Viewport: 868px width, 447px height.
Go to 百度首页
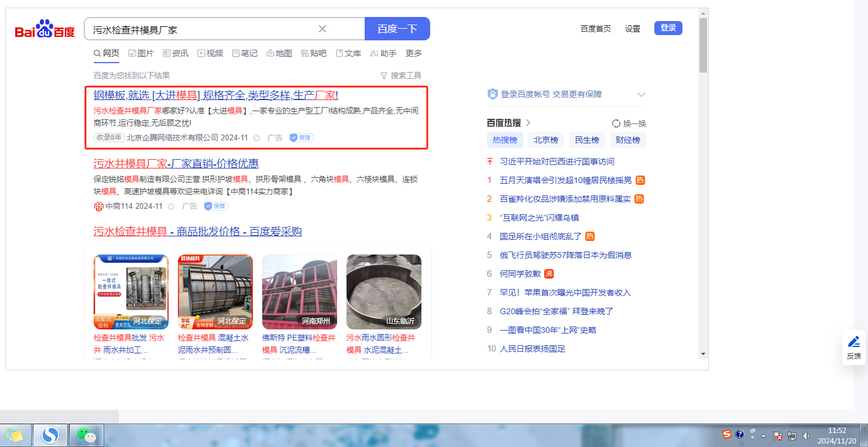coord(596,29)
